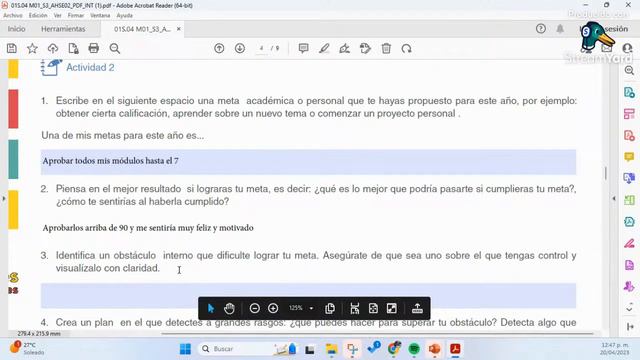Viewport: 640px width, 360px height.
Task: Choose the selection arrow tool in the floating toolbar
Action: (x=211, y=308)
